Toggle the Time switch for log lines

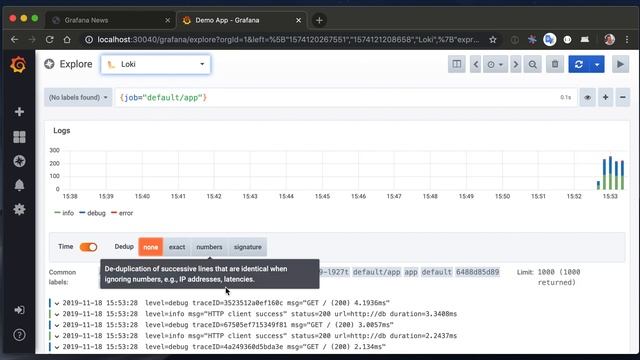88,247
